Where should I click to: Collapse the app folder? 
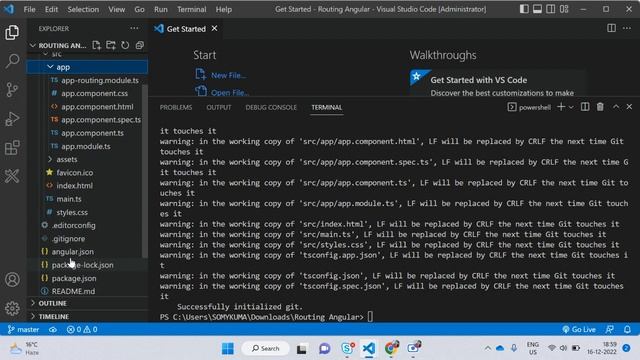click(87, 67)
